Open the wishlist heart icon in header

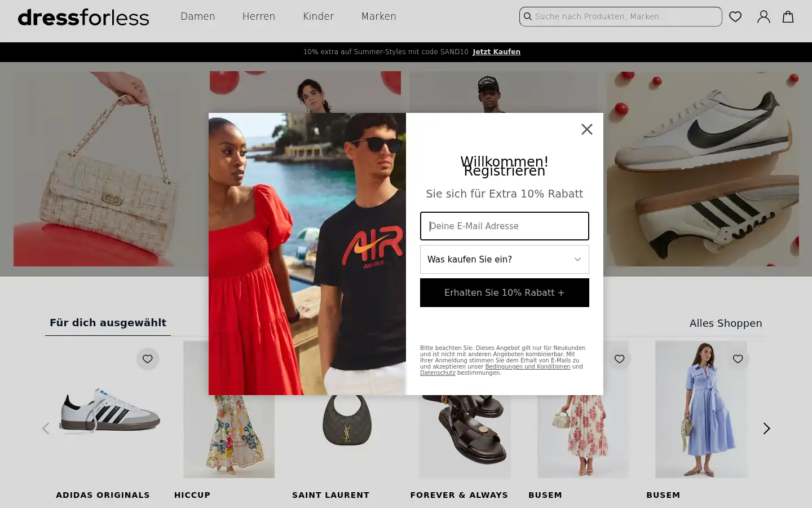(x=735, y=16)
